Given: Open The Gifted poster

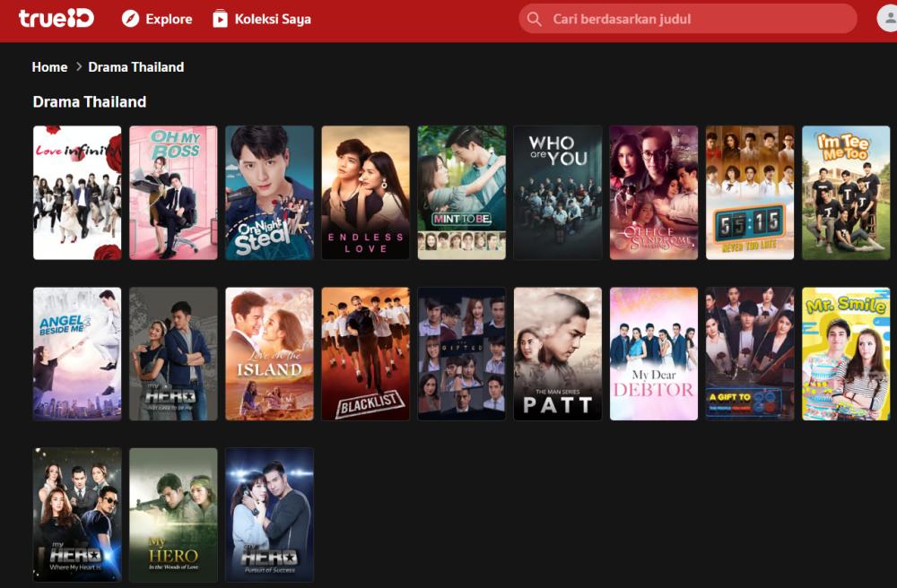Looking at the screenshot, I should (462, 354).
